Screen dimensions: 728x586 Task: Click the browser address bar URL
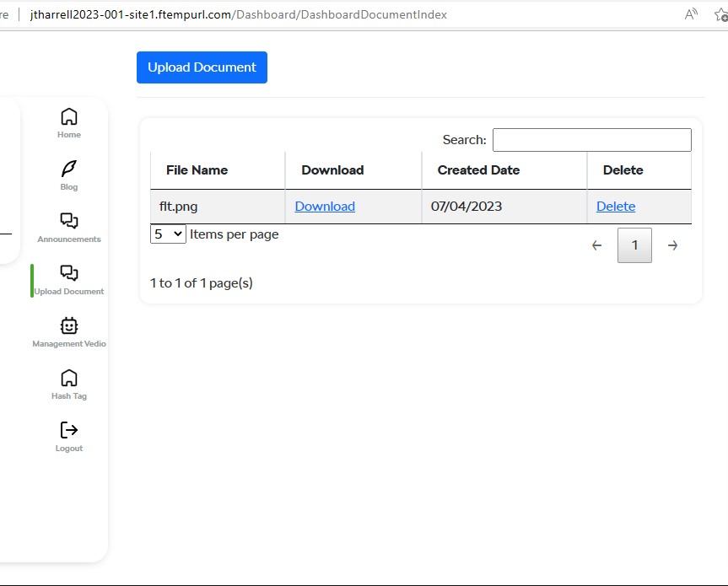click(x=238, y=15)
